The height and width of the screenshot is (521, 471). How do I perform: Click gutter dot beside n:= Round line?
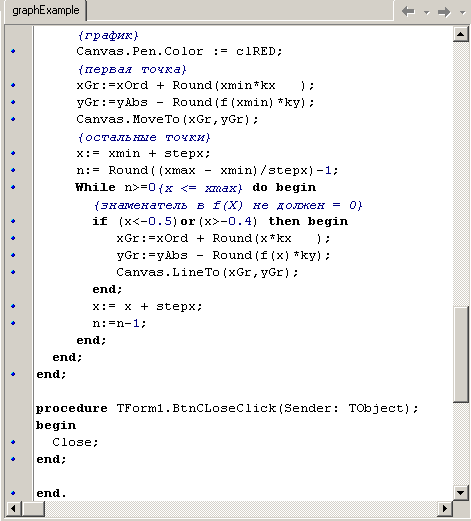point(13,170)
